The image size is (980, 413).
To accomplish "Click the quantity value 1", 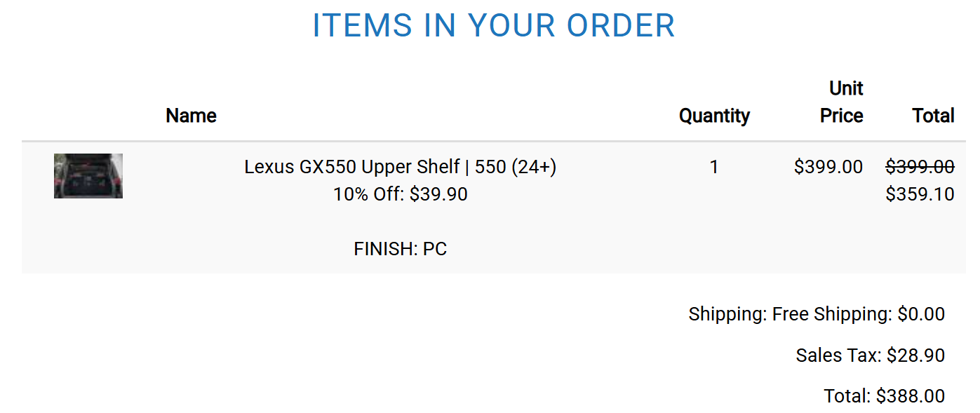I will tap(714, 167).
